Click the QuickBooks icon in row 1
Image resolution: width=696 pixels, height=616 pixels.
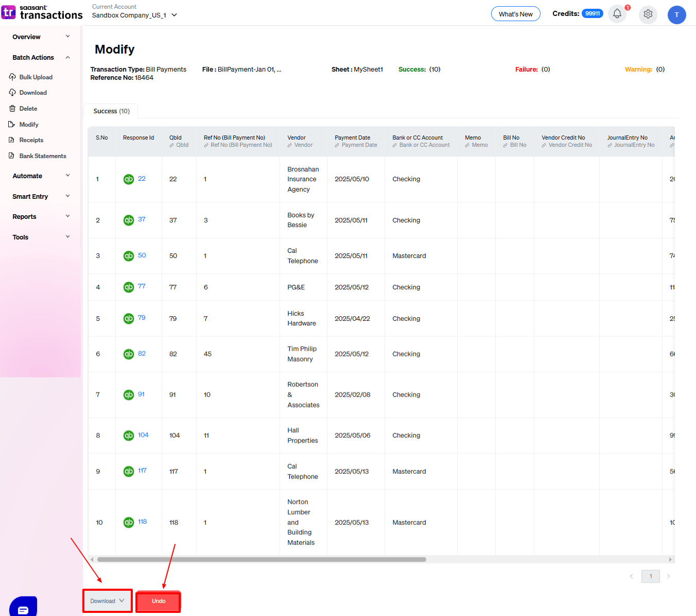click(129, 179)
